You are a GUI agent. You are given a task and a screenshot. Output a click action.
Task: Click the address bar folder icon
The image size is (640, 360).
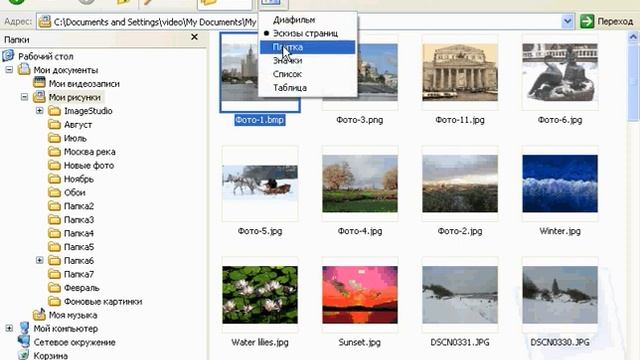coord(44,21)
